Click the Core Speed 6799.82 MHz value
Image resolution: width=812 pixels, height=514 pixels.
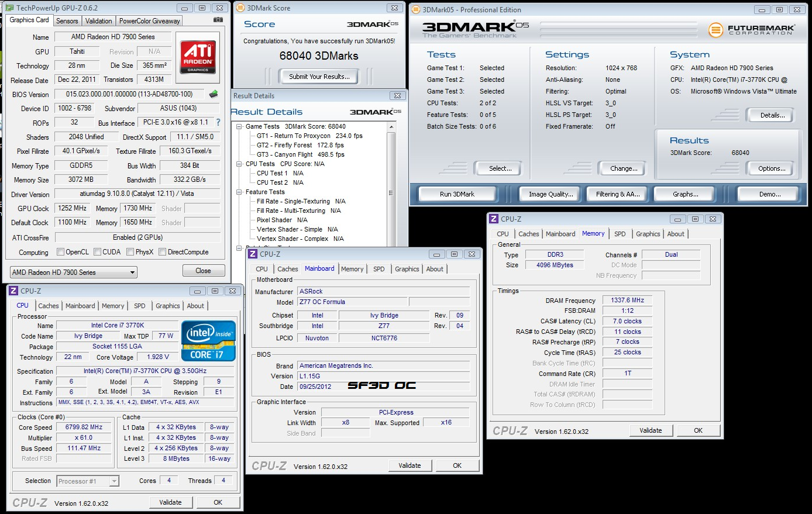[x=84, y=427]
